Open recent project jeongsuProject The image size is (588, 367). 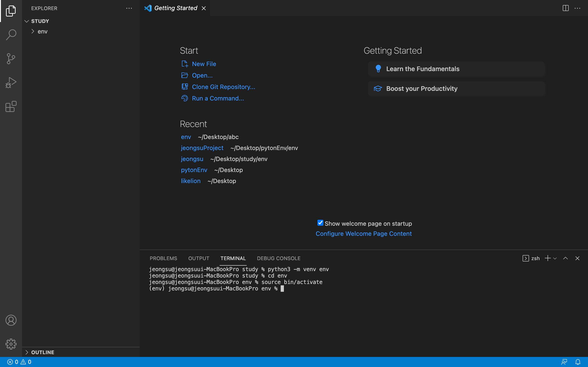[x=202, y=148]
